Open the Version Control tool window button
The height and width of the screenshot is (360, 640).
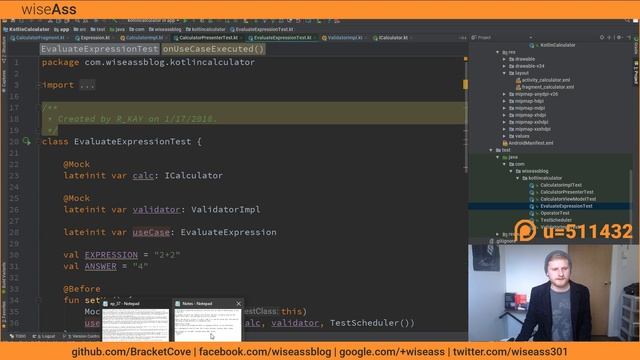coord(81,336)
